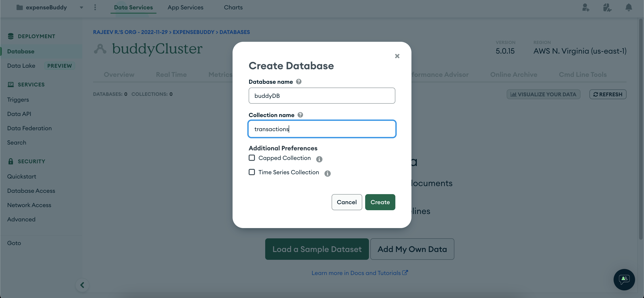Switch to the Charts tab
Screen dimensions: 644x298
coord(233,8)
